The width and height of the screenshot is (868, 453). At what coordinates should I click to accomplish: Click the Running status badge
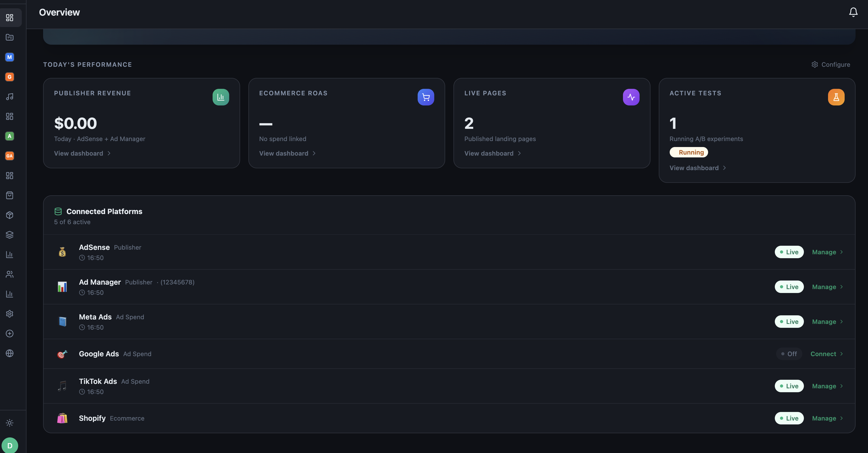pyautogui.click(x=689, y=152)
